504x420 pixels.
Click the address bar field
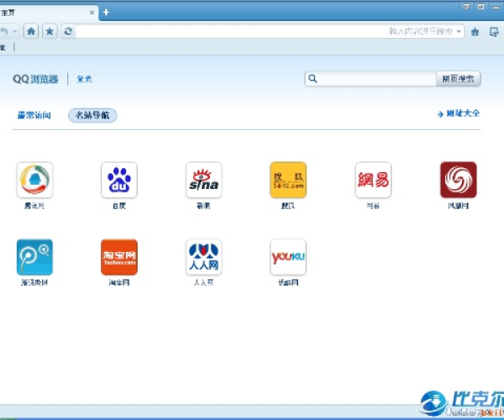[232, 31]
